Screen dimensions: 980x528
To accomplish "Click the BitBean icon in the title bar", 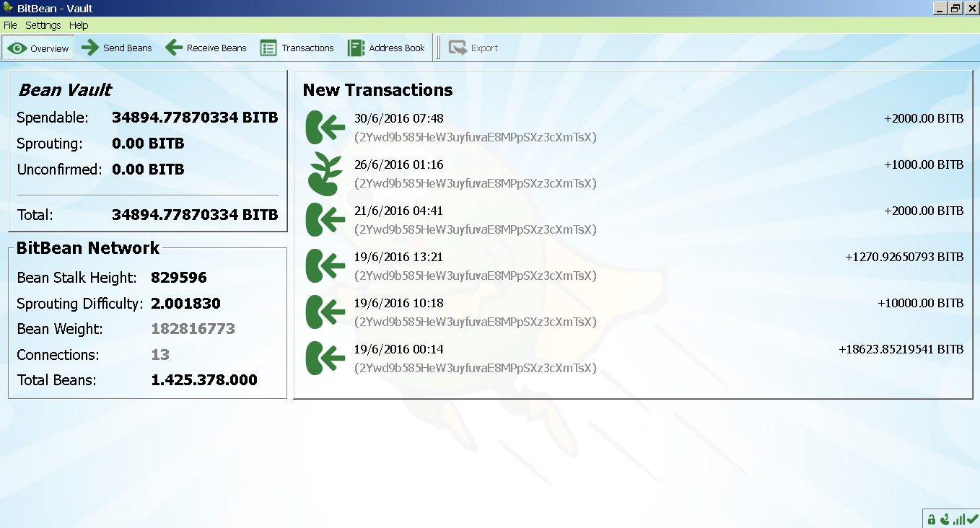I will 8,9.
